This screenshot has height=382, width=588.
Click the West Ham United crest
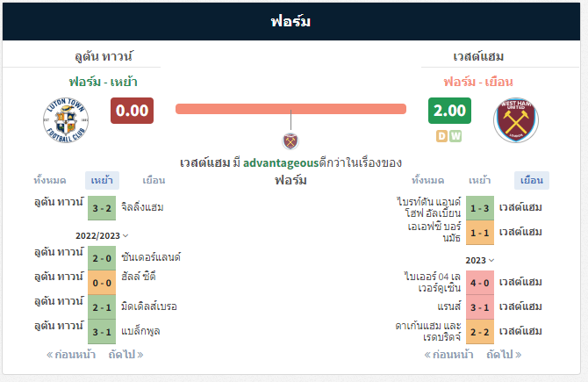516,120
